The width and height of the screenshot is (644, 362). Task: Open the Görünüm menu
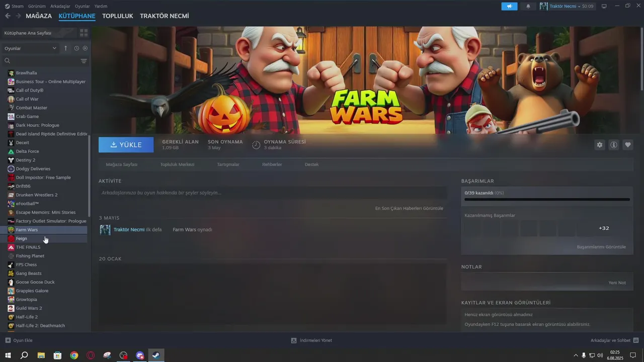(37, 6)
